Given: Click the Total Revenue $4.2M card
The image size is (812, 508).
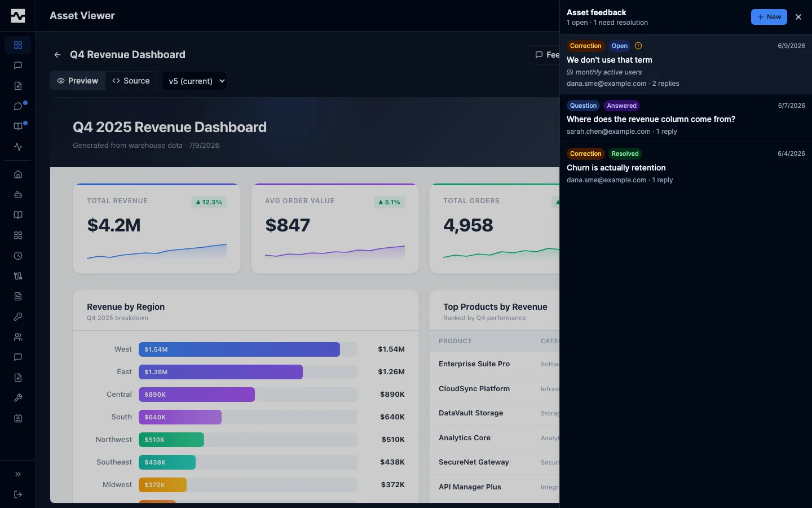Looking at the screenshot, I should tap(157, 229).
